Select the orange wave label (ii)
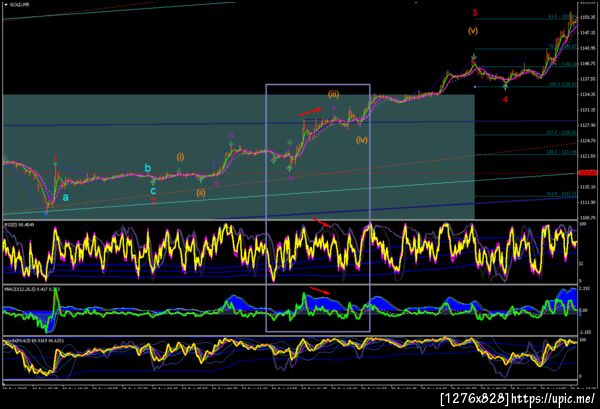Screen dimensions: 600x409 tap(201, 193)
